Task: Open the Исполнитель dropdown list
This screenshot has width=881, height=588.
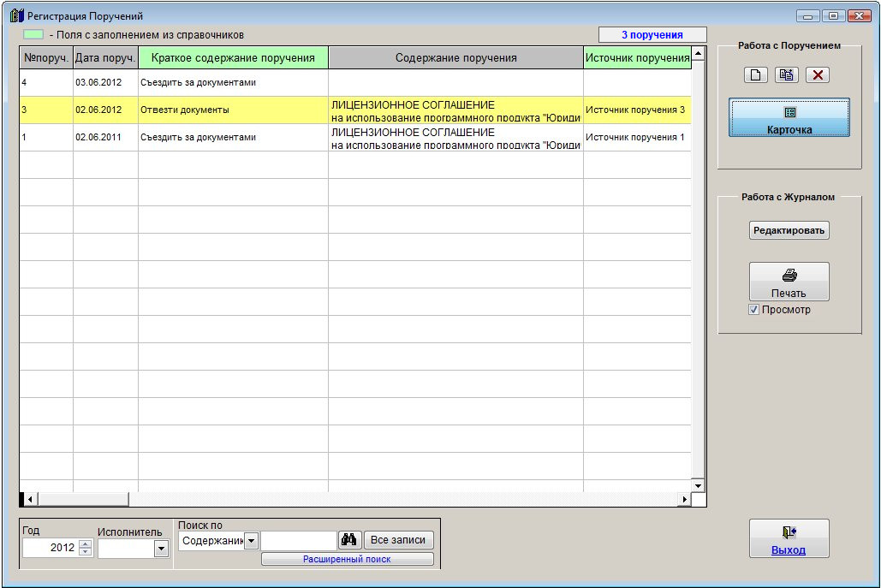Action: [161, 548]
